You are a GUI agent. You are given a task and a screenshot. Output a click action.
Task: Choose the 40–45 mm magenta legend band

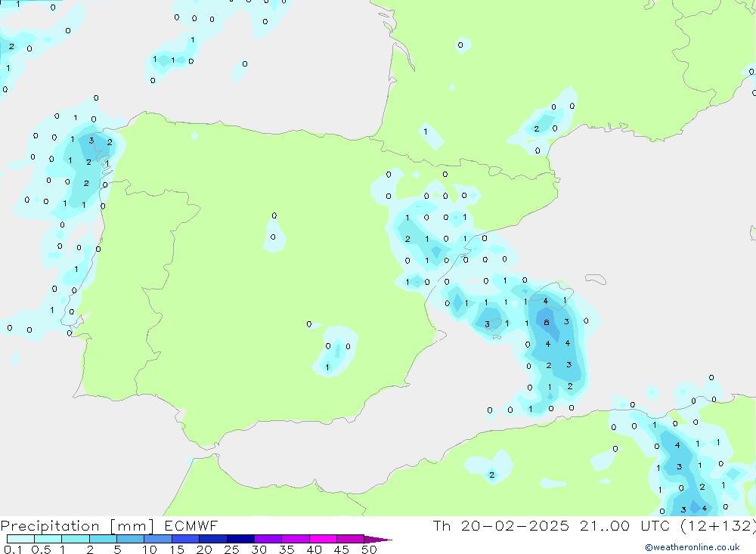pos(323,539)
